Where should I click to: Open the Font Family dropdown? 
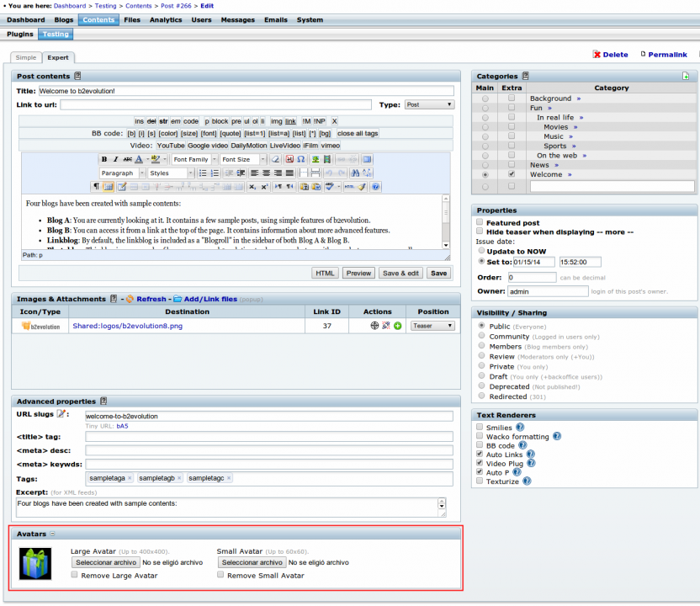pyautogui.click(x=194, y=159)
